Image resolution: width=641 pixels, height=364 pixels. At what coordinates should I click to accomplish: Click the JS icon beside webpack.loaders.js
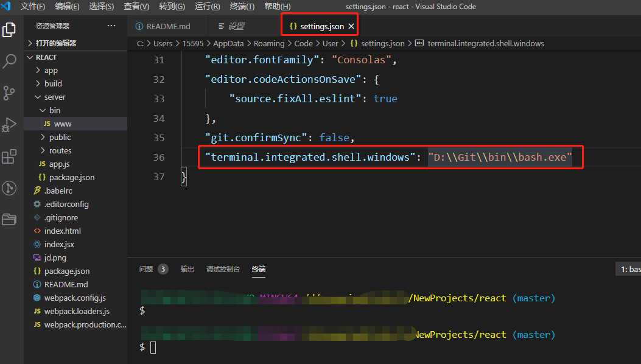click(37, 311)
